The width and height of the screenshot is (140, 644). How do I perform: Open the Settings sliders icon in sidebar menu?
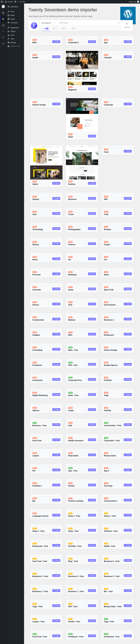(x=9, y=43)
